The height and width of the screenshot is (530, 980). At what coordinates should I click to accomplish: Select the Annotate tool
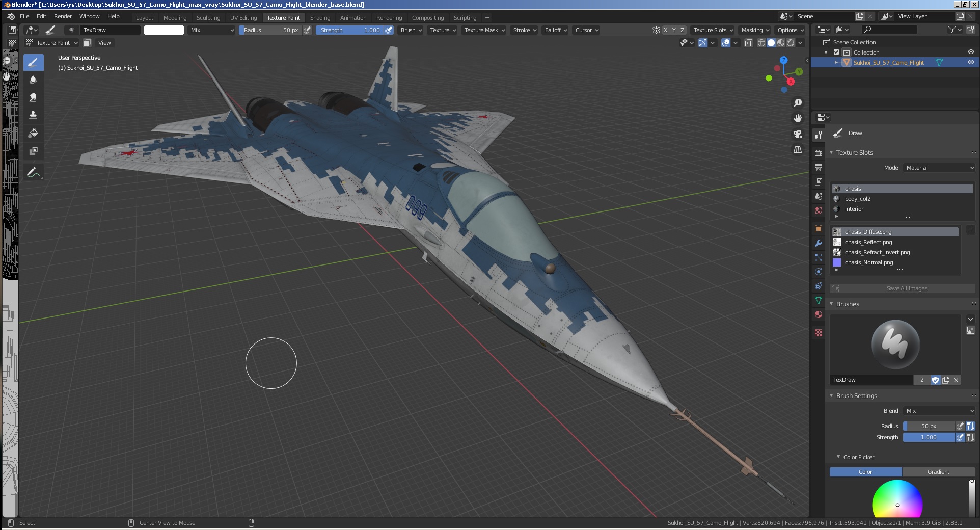click(33, 173)
